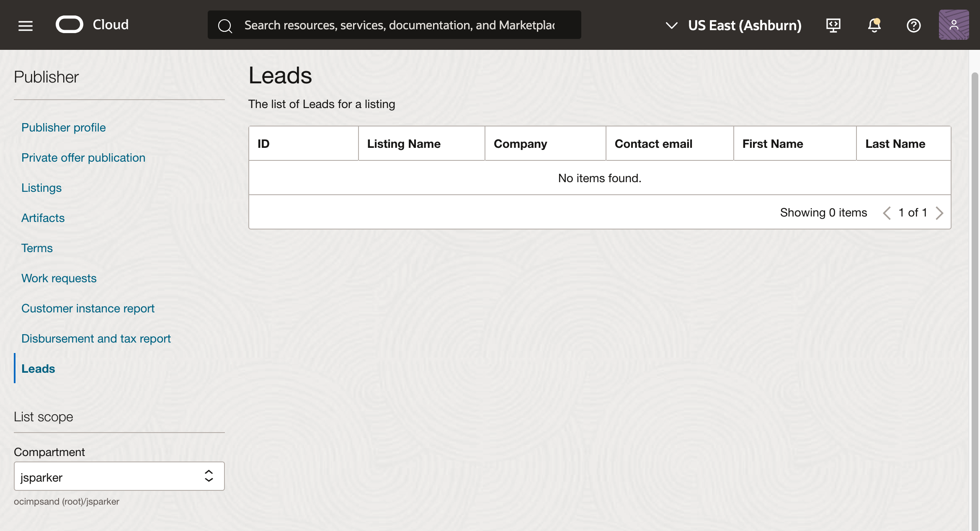Open the Publisher profile link
Viewport: 980px width, 531px height.
(63, 127)
